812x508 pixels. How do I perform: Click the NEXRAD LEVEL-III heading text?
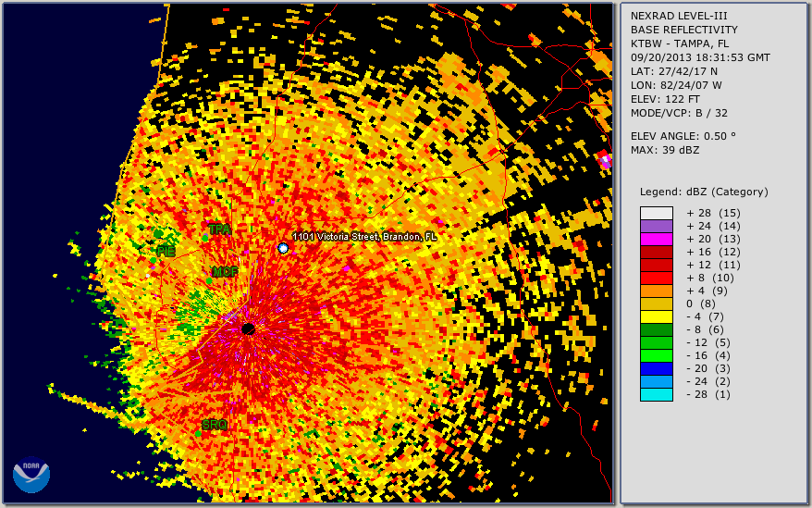[x=679, y=16]
